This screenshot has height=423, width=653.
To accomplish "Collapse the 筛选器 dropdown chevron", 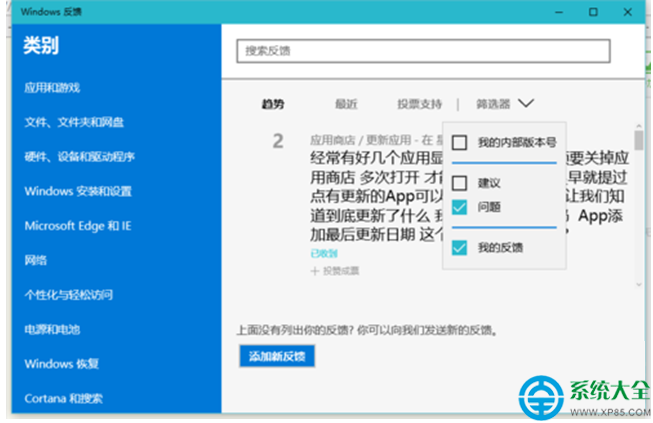I will pos(526,103).
